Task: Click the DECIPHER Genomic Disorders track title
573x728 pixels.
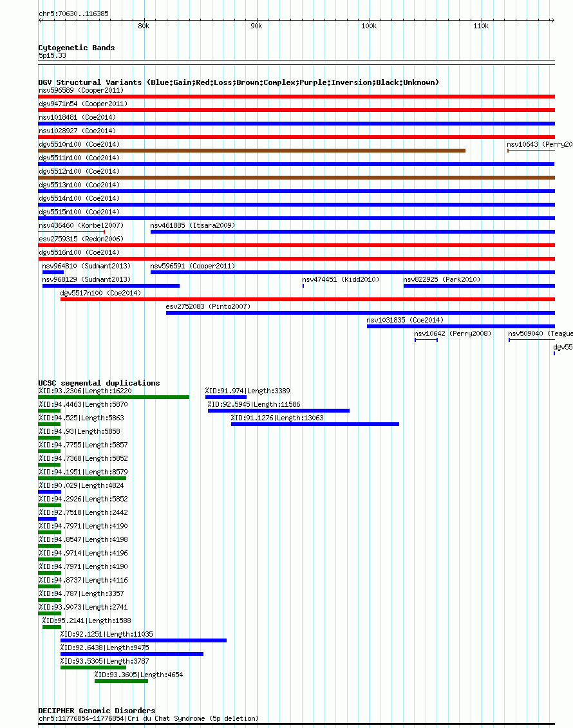Action: pos(97,711)
